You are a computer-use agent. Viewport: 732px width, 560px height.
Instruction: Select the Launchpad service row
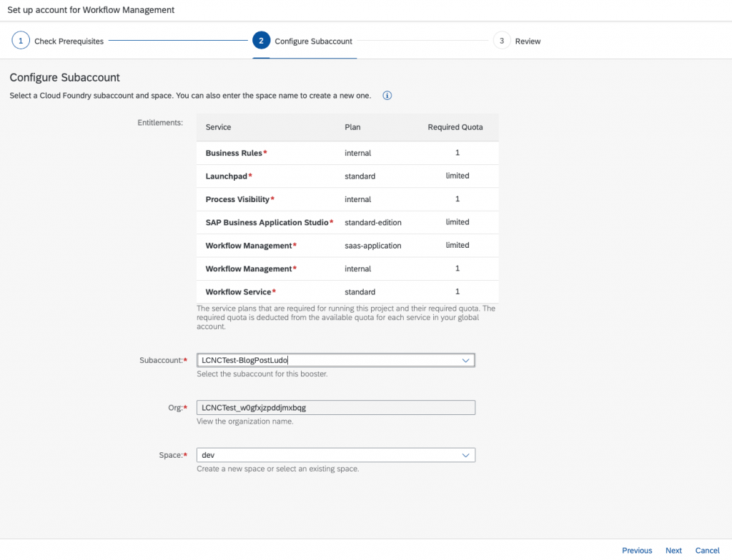(x=347, y=176)
